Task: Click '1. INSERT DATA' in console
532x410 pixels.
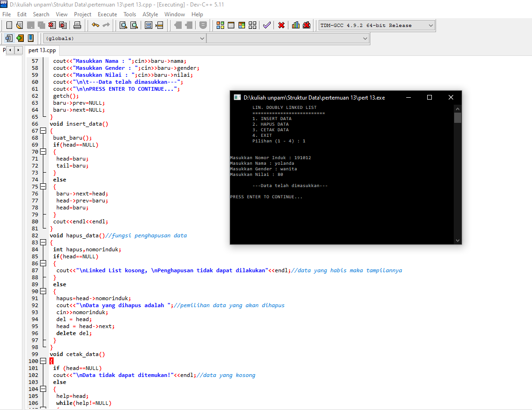Action: click(x=272, y=119)
